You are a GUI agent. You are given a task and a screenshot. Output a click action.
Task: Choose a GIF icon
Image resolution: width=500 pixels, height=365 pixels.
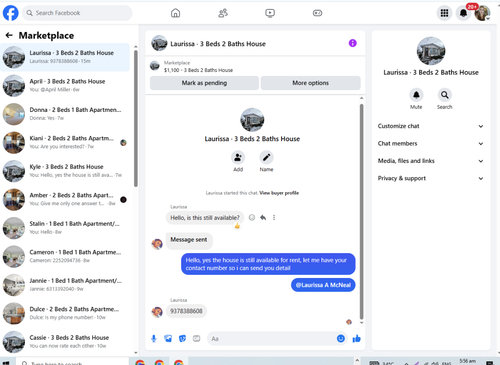pos(196,339)
